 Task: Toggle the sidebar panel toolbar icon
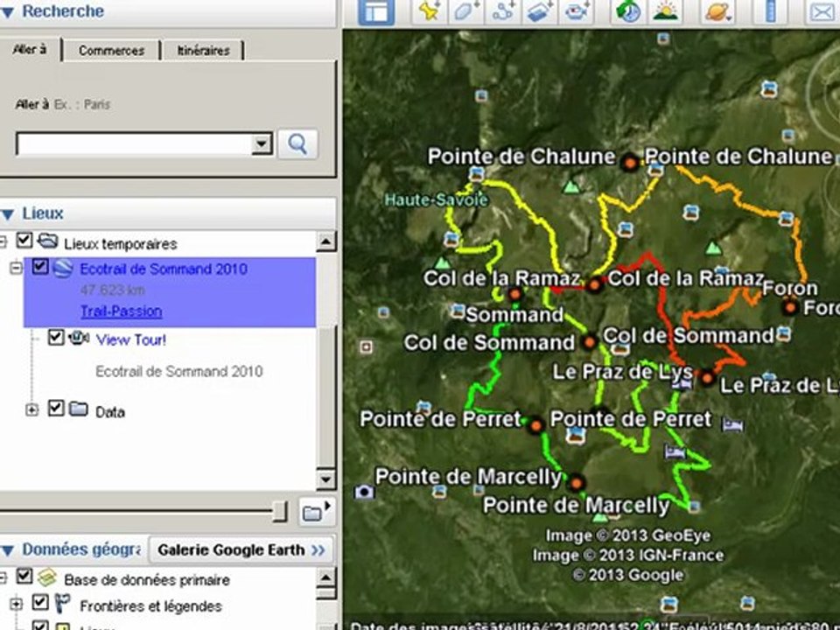[376, 10]
